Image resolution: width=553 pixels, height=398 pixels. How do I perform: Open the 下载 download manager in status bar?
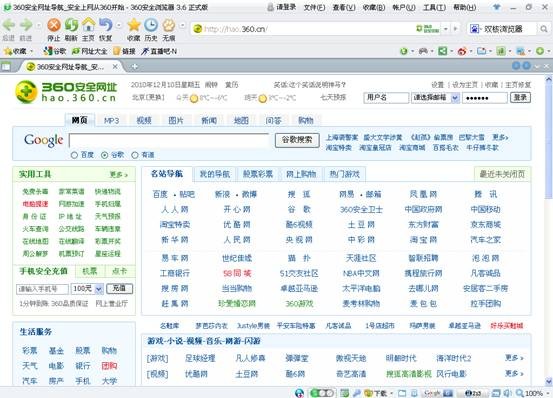pyautogui.click(x=375, y=393)
